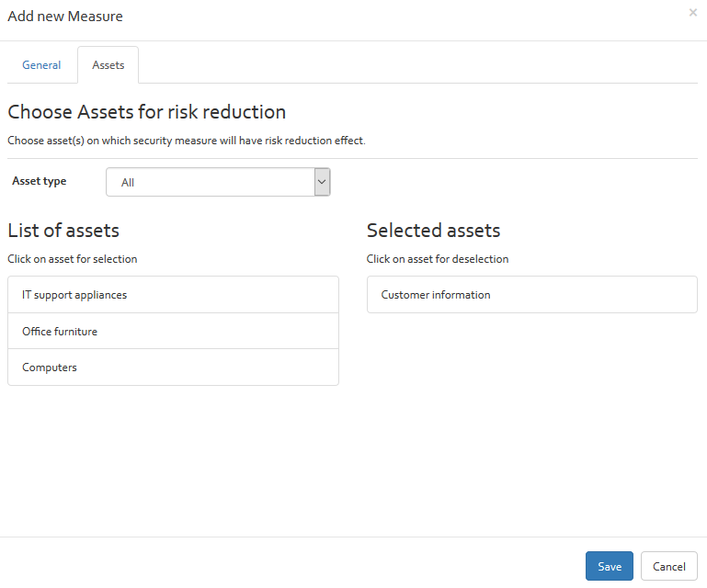Viewport: 707px width, 588px height.
Task: Cancel adding the measure
Action: [669, 566]
